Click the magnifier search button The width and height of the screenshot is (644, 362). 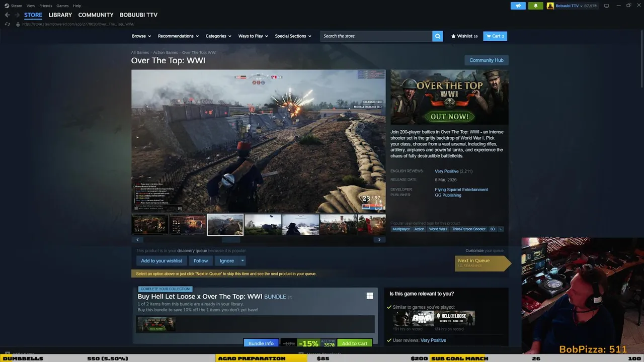[x=438, y=36]
